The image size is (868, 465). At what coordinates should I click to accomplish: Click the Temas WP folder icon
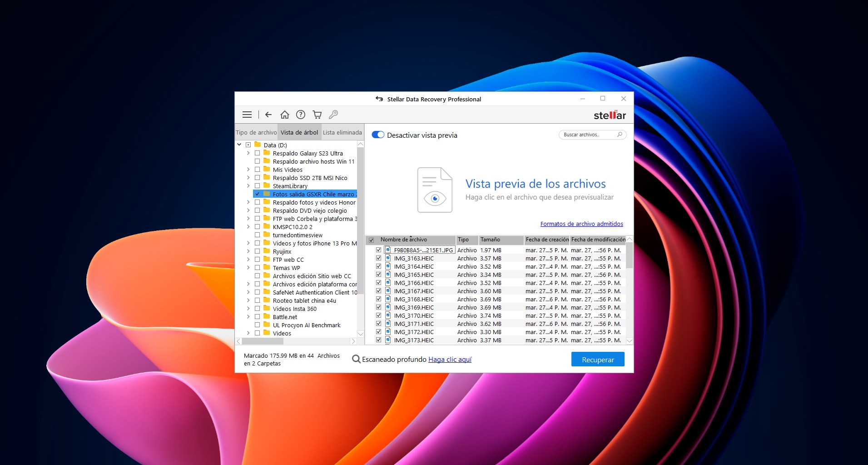tap(267, 267)
